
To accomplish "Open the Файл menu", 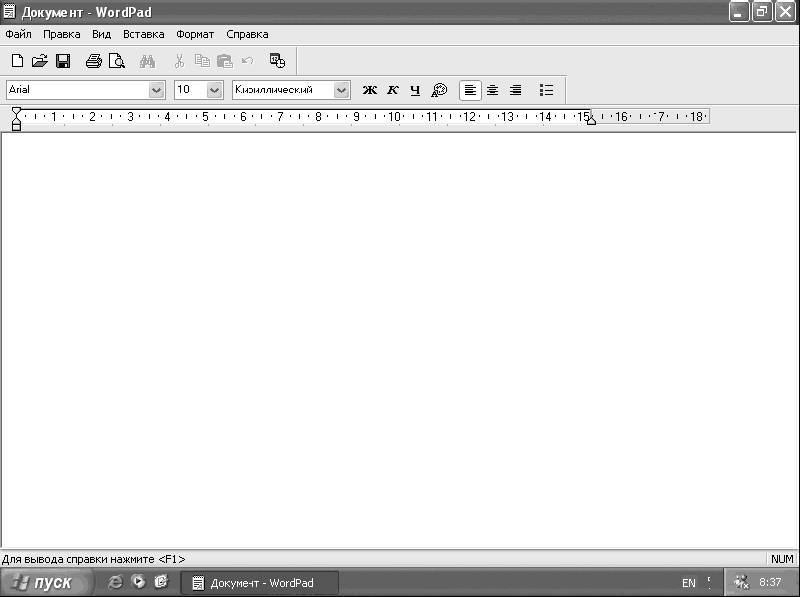I will (x=18, y=34).
